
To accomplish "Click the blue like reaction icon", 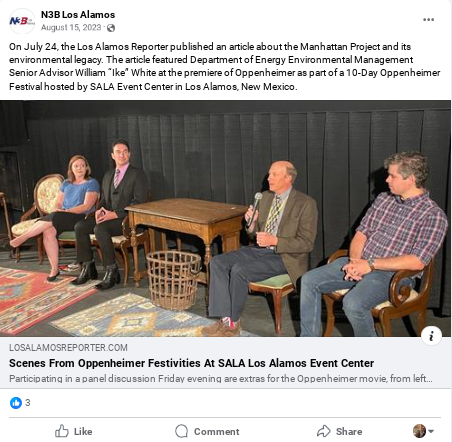I will point(16,403).
